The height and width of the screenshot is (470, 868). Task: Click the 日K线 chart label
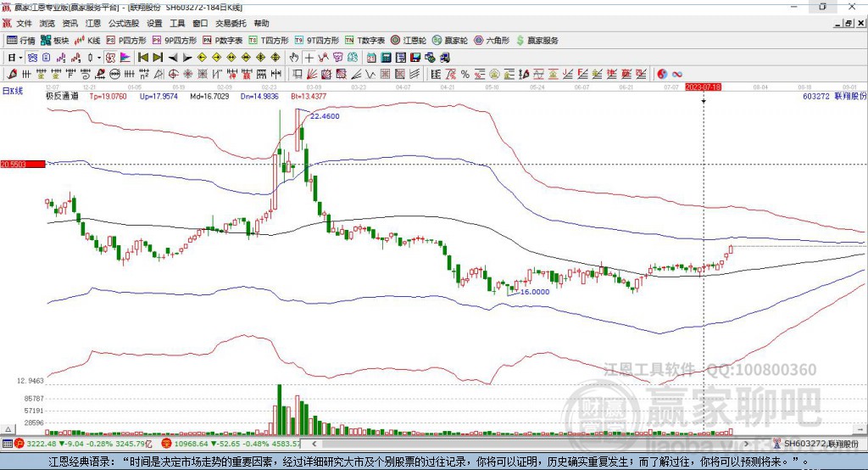[13, 91]
